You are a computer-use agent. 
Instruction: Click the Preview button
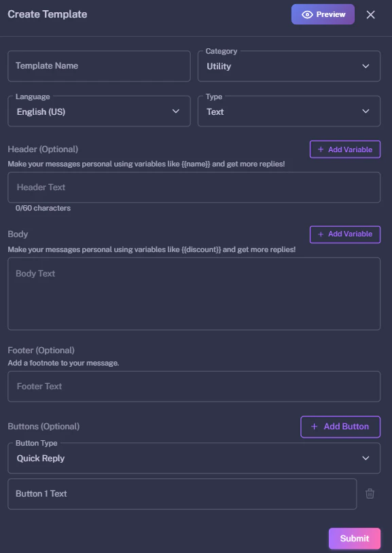click(x=323, y=14)
